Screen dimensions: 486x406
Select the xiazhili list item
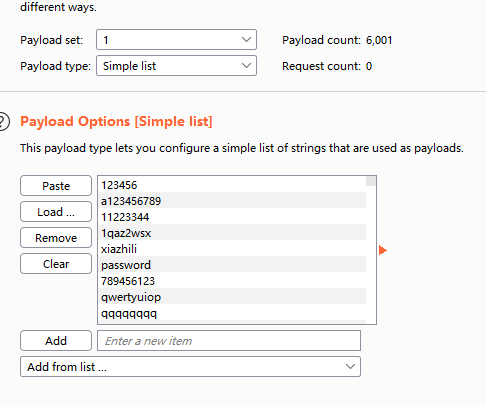pyautogui.click(x=232, y=249)
